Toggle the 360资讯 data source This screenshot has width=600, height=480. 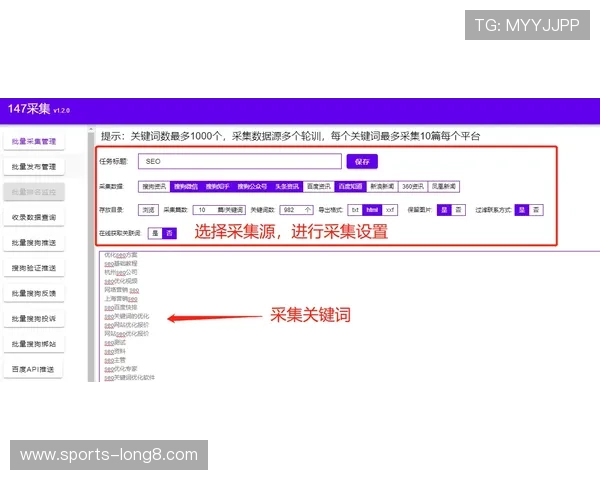pyautogui.click(x=413, y=186)
